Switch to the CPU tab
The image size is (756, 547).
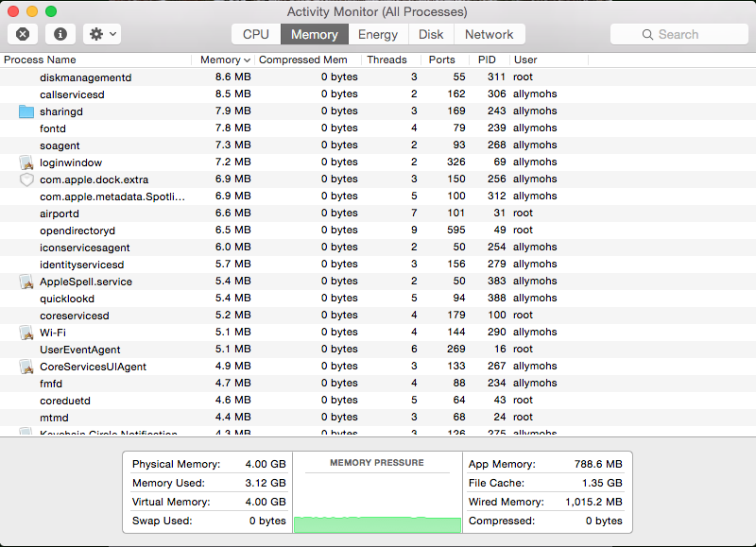click(255, 35)
